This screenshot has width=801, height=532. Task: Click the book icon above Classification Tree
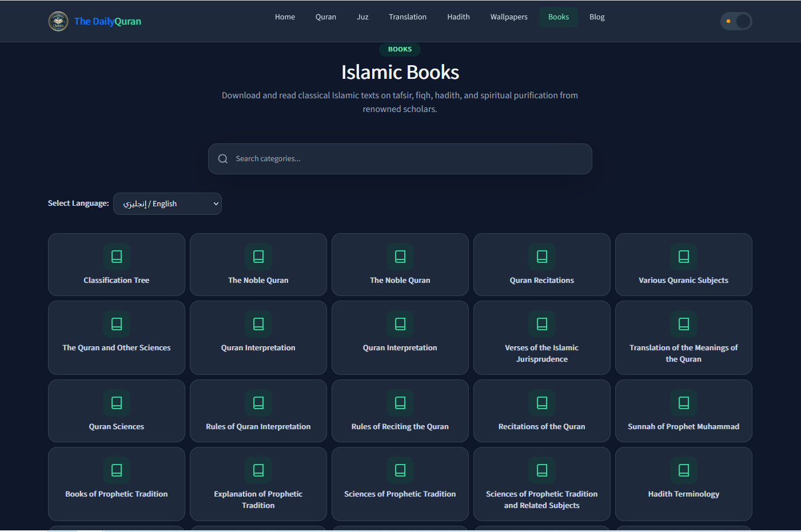[x=117, y=257]
